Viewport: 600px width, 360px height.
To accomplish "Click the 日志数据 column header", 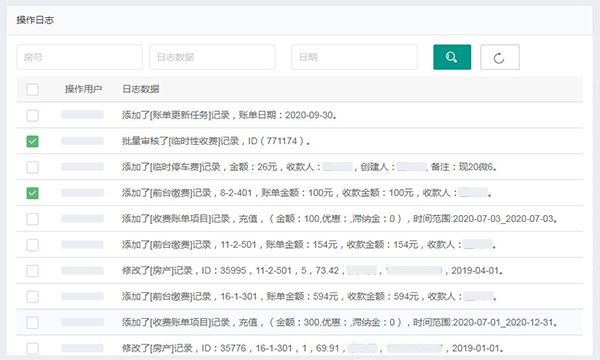I will pyautogui.click(x=140, y=89).
